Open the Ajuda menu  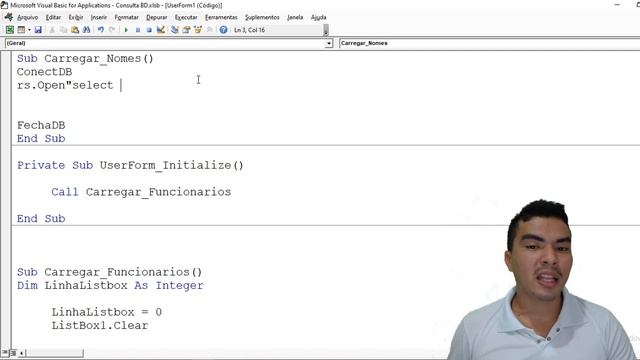[x=318, y=17]
